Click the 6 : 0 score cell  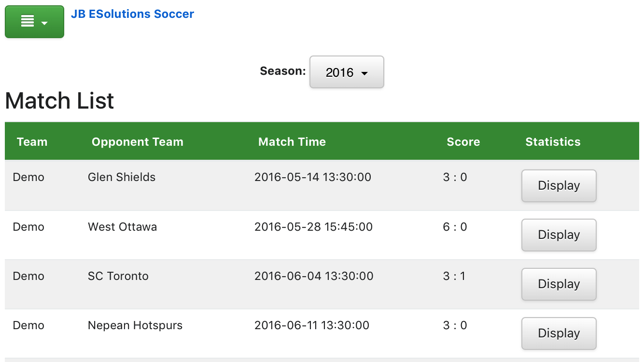455,227
